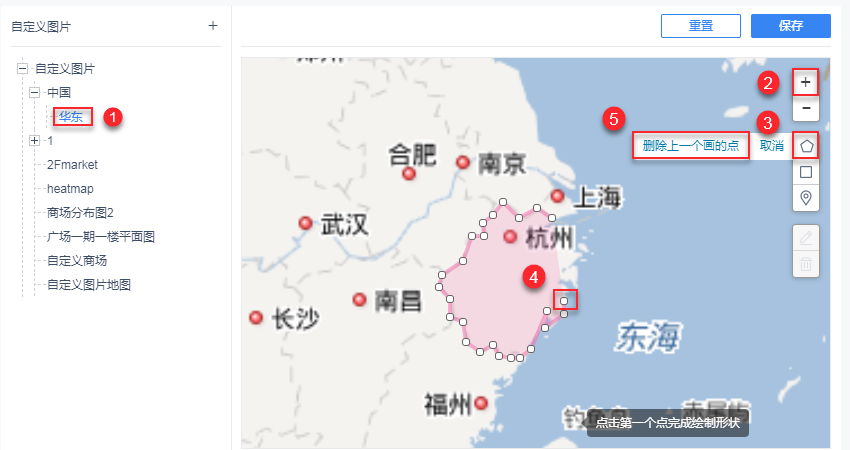Click the delete layers trash icon
Screen dimensions: 850x450
pos(806,264)
